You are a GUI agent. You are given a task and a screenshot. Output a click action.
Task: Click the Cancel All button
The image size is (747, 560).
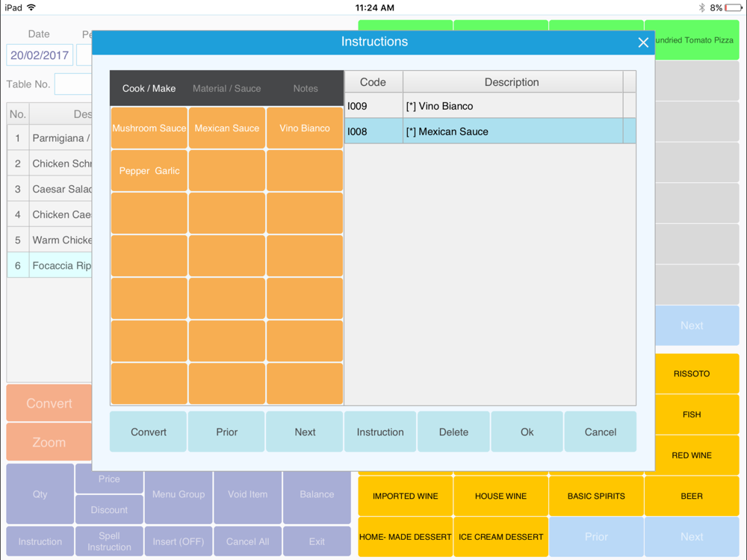point(248,541)
